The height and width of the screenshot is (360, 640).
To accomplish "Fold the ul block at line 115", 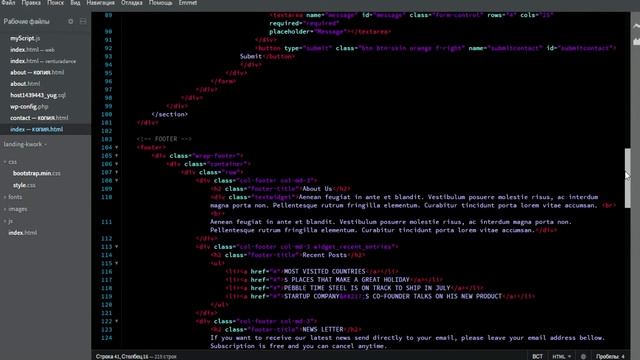I will click(x=116, y=263).
